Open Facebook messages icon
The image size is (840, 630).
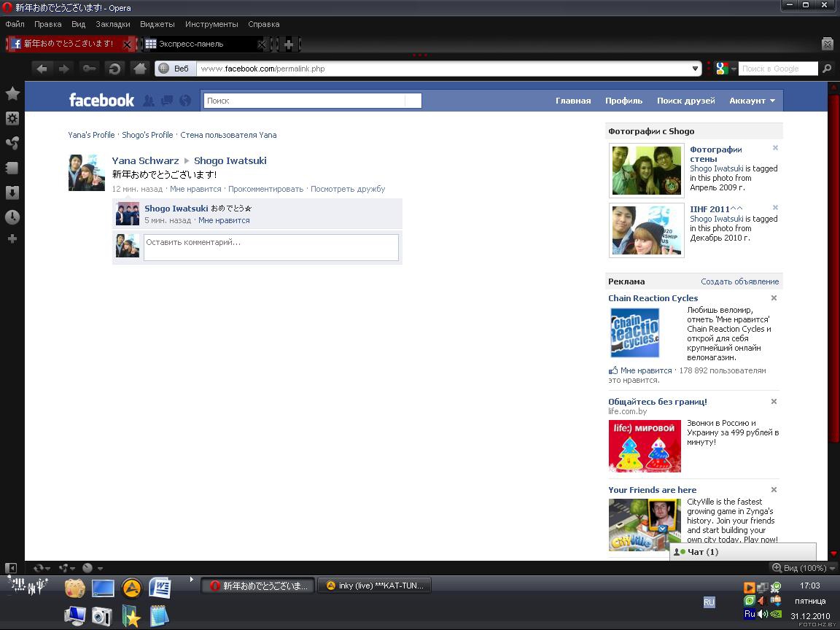pos(167,100)
